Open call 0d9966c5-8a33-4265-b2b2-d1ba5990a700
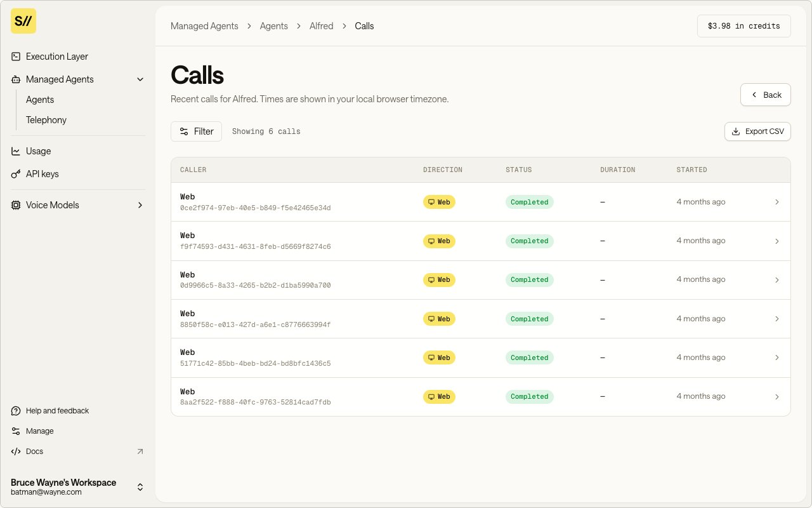Image resolution: width=812 pixels, height=508 pixels. click(481, 280)
